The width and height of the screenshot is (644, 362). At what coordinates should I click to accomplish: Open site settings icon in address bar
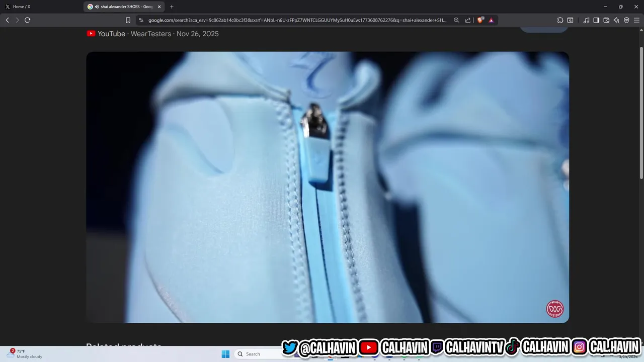click(x=141, y=20)
